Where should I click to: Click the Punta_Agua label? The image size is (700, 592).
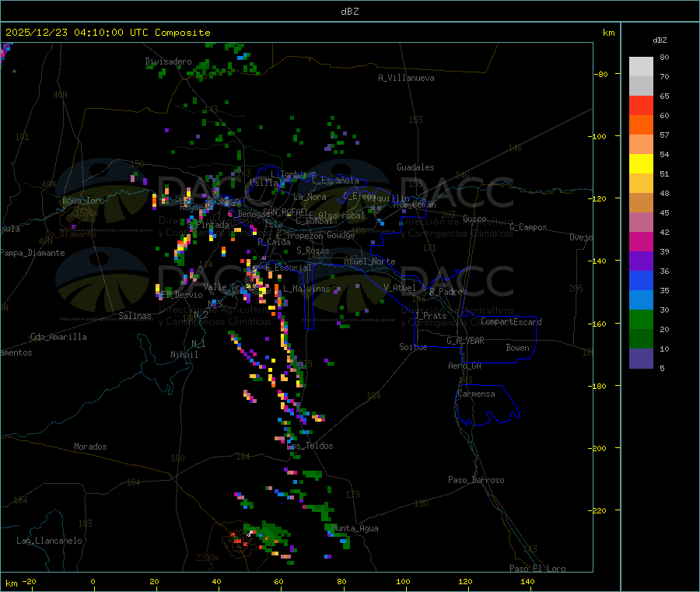point(355,528)
